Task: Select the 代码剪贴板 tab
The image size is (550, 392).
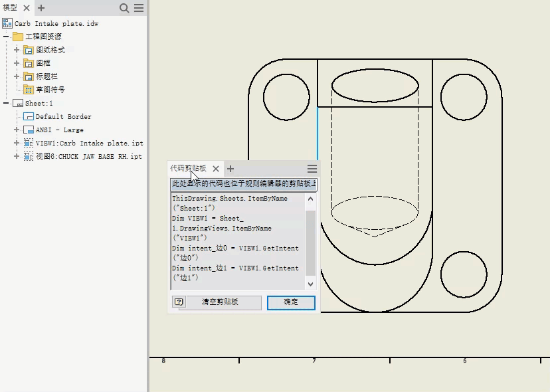Action: coord(189,168)
